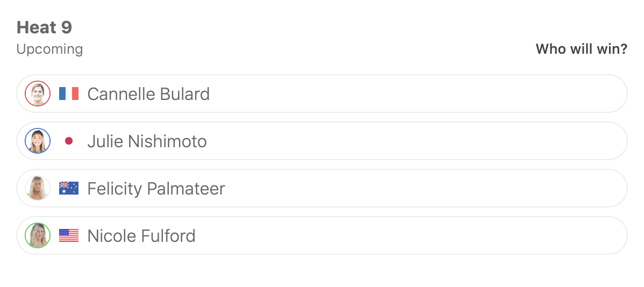The width and height of the screenshot is (644, 287).
Task: Click the Australian flag icon
Action: 69,189
